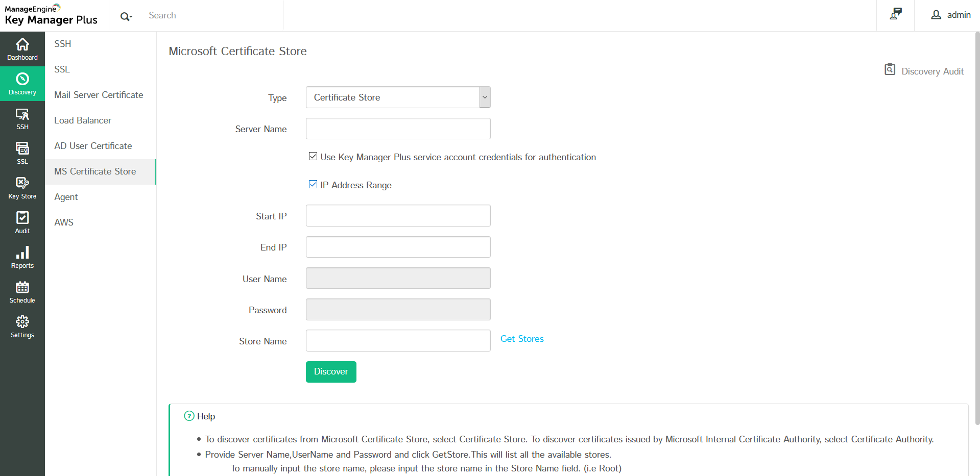
Task: Open the admin user menu
Action: (x=950, y=15)
